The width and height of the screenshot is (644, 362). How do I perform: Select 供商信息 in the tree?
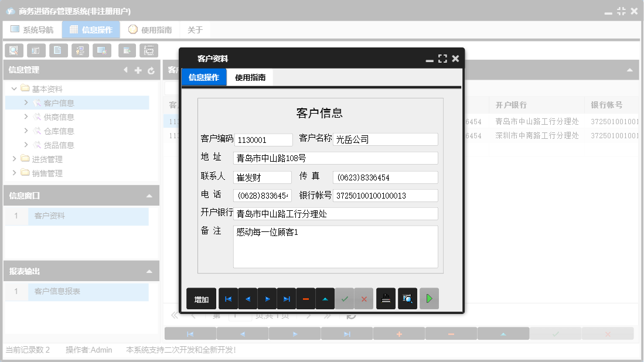click(x=59, y=117)
